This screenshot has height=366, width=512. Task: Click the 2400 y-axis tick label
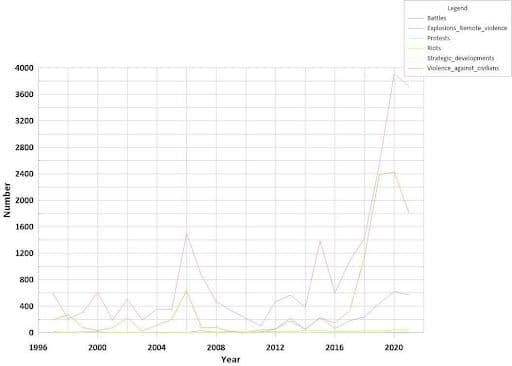click(24, 174)
